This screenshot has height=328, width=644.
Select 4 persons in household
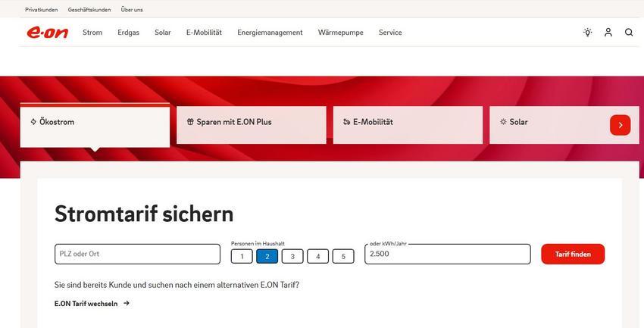[318, 257]
